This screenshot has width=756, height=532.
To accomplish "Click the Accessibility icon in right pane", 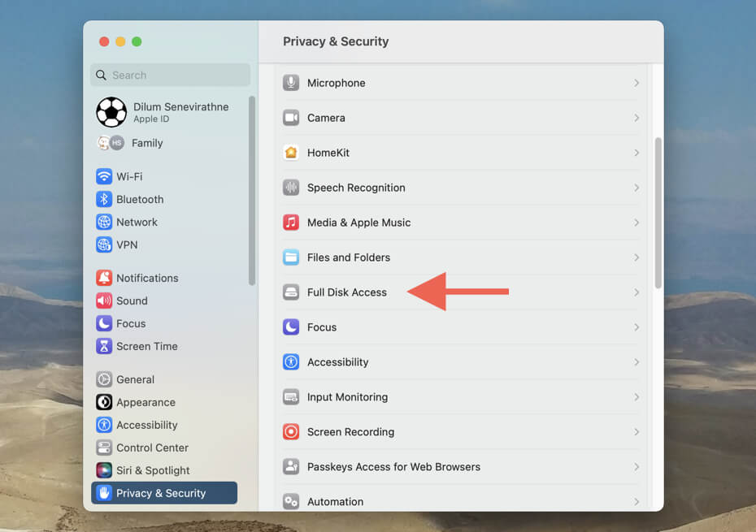I will coord(291,362).
